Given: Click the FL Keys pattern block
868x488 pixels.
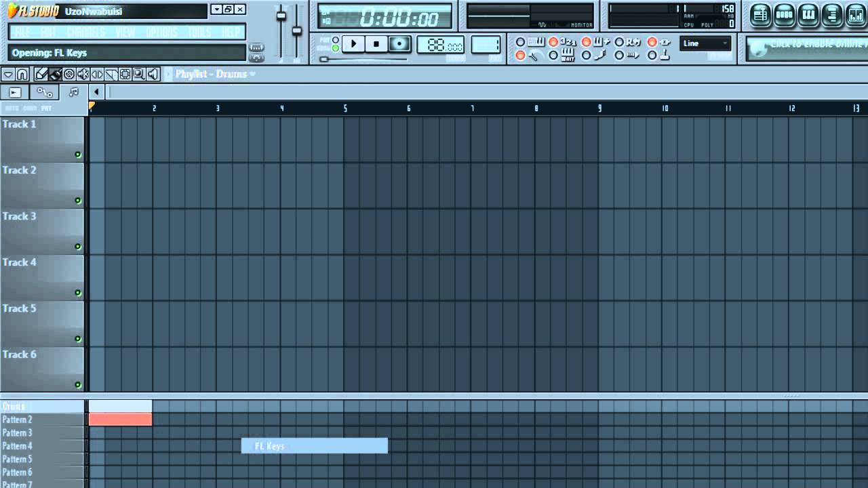Looking at the screenshot, I should [315, 445].
